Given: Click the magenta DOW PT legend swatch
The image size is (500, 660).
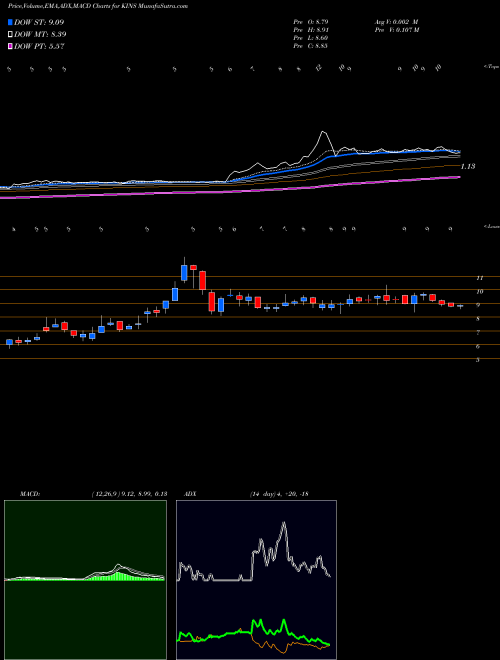Looking at the screenshot, I should point(11,47).
